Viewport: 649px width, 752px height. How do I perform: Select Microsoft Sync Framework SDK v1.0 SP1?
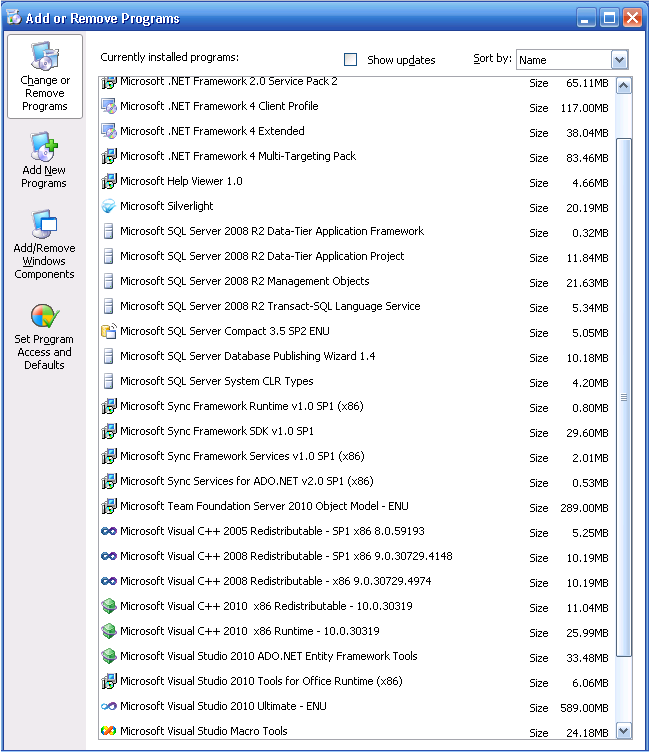click(x=216, y=431)
